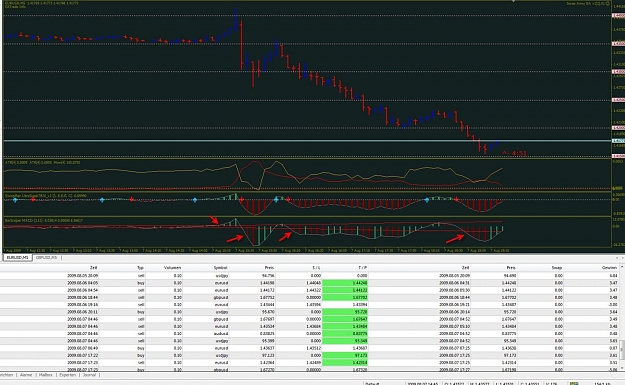Click the green T/P cell 1.67647

pos(345,319)
